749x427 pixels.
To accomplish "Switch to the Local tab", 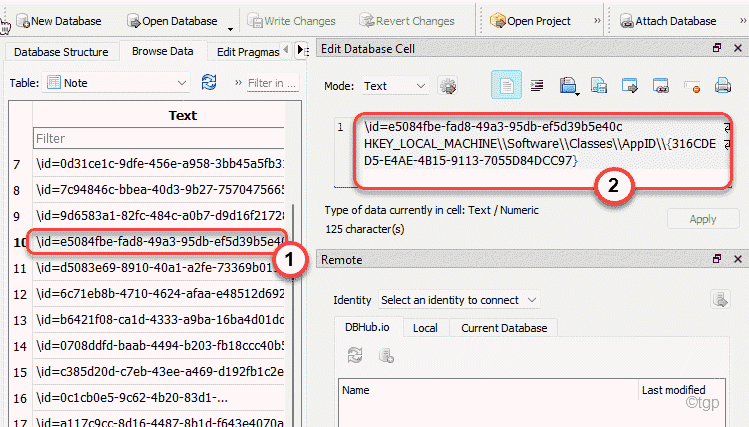I will coord(425,328).
